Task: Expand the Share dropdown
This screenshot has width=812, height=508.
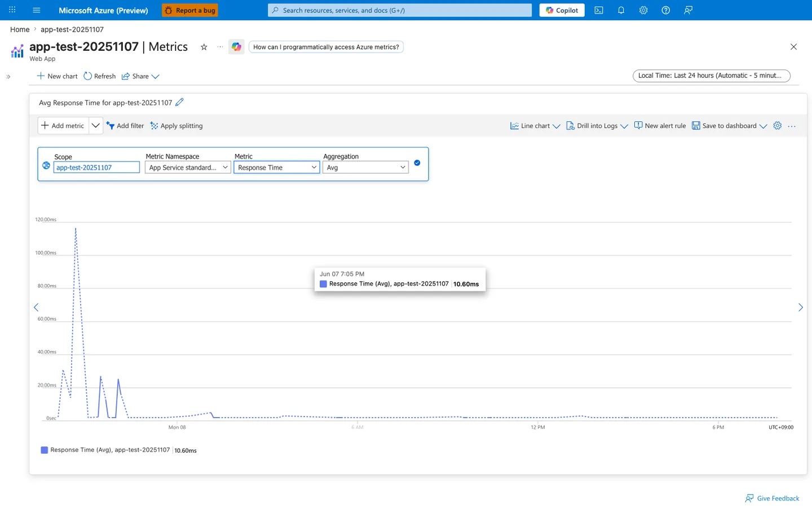Action: (x=141, y=76)
